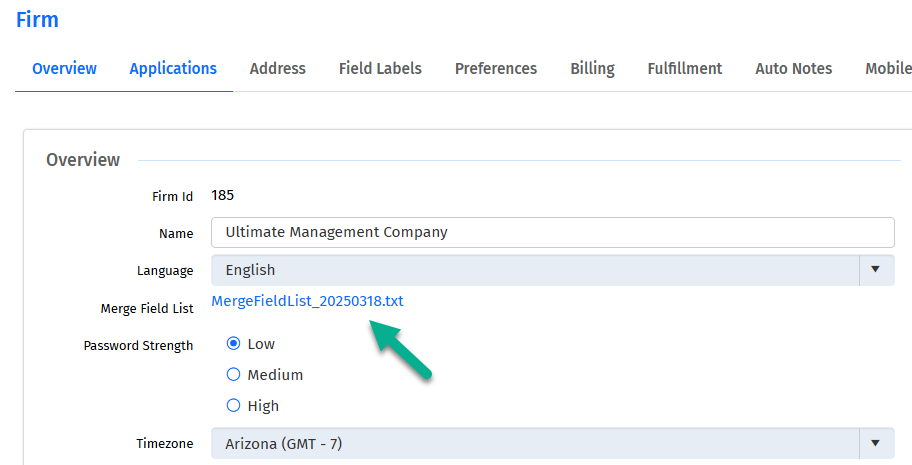Screen dimensions: 912x465
Task: Click the Overview section heading
Action: click(x=83, y=159)
